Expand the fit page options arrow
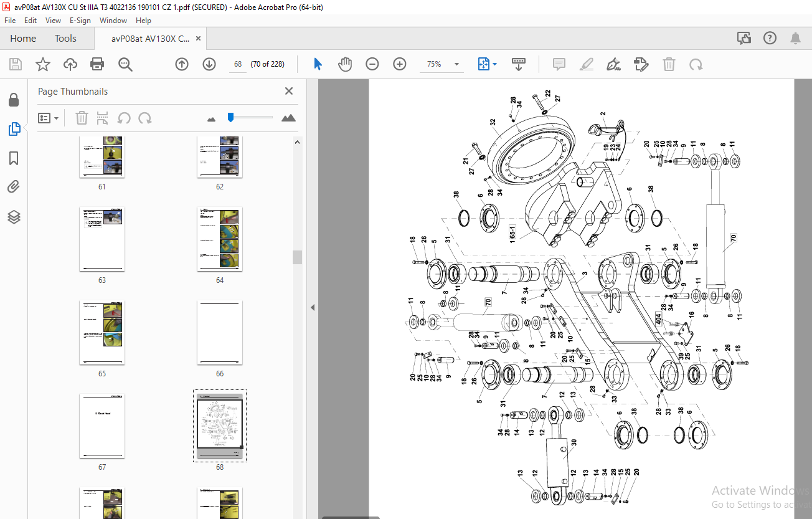This screenshot has width=812, height=519. tap(495, 64)
